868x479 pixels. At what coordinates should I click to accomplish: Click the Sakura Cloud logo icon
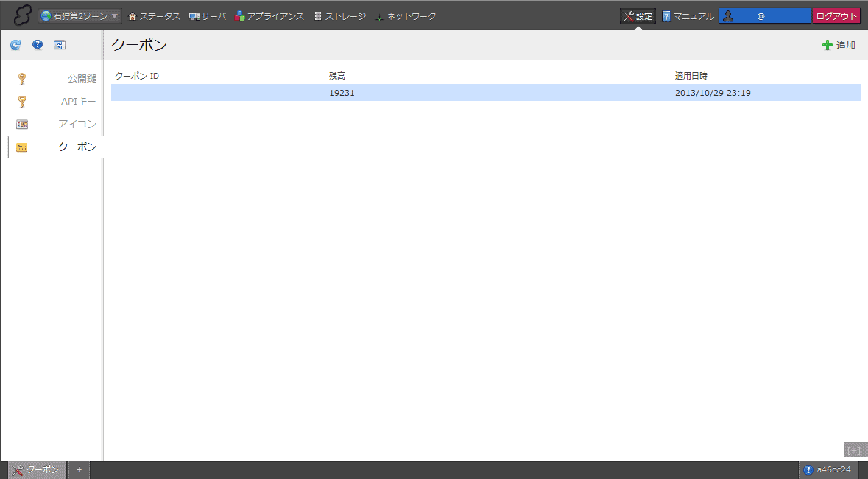click(22, 15)
